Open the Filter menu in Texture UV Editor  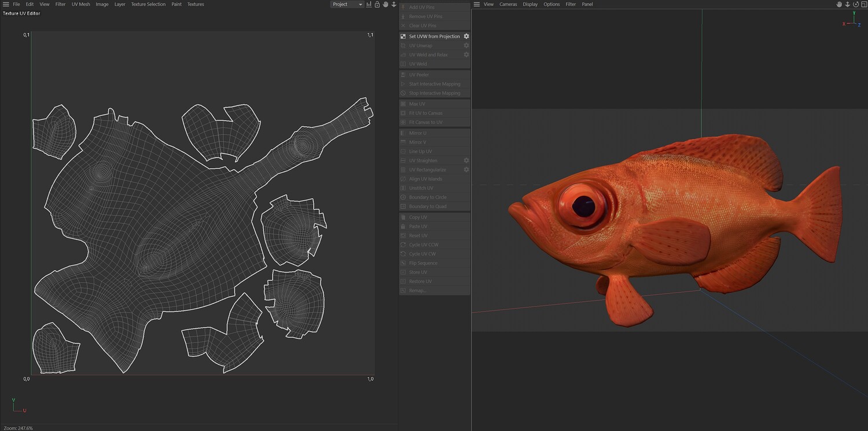pyautogui.click(x=60, y=4)
